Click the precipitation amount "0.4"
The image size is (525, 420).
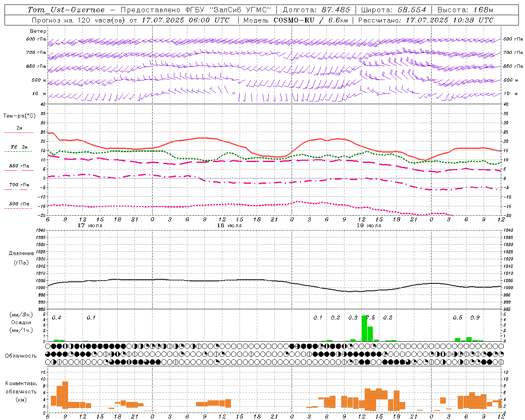click(57, 318)
